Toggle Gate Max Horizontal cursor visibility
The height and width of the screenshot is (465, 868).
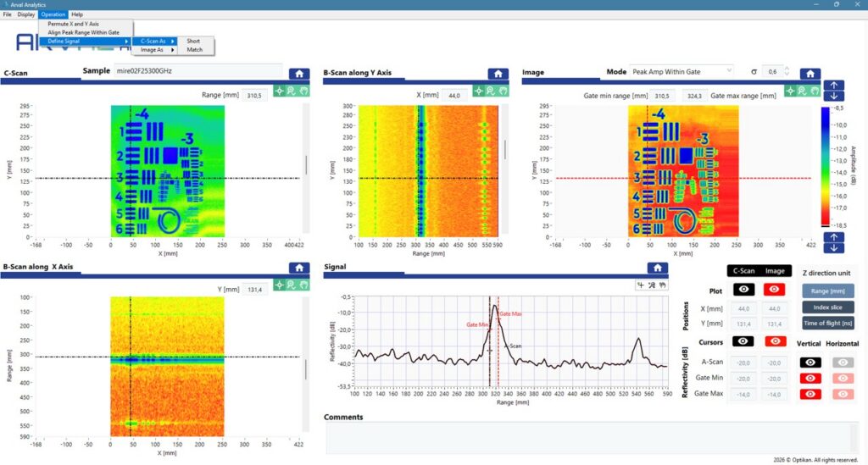pyautogui.click(x=843, y=394)
